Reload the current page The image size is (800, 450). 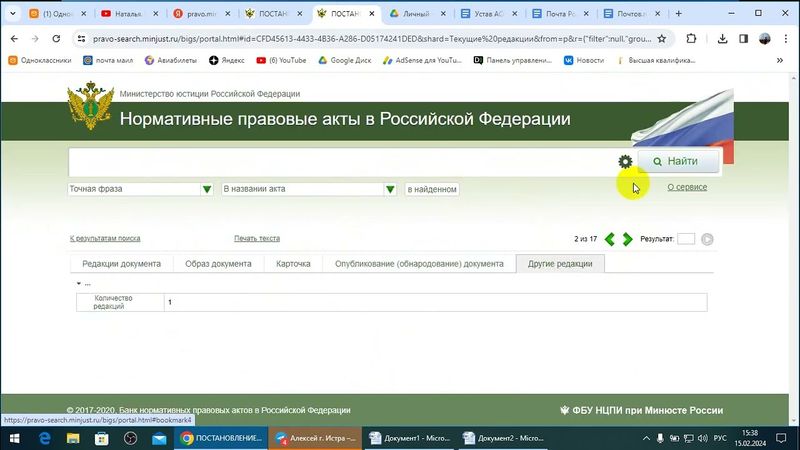(x=56, y=39)
